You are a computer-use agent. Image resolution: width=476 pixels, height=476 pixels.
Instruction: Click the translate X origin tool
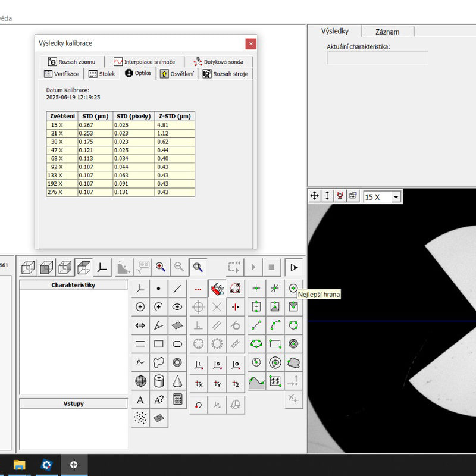[x=198, y=383]
